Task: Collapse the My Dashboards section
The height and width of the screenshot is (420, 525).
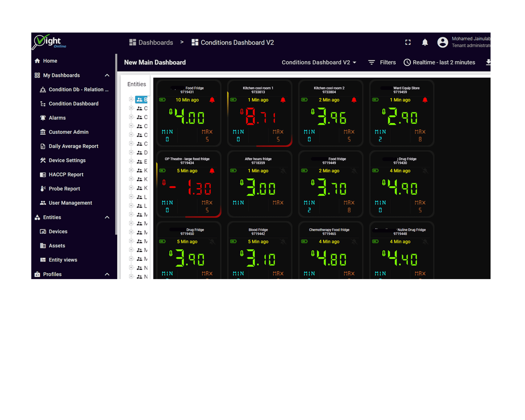Action: [107, 75]
